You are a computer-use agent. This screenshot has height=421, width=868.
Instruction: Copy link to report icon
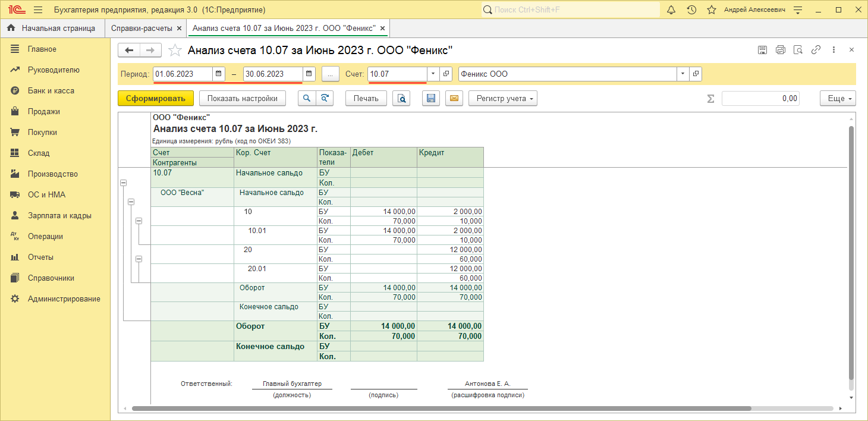tap(816, 50)
